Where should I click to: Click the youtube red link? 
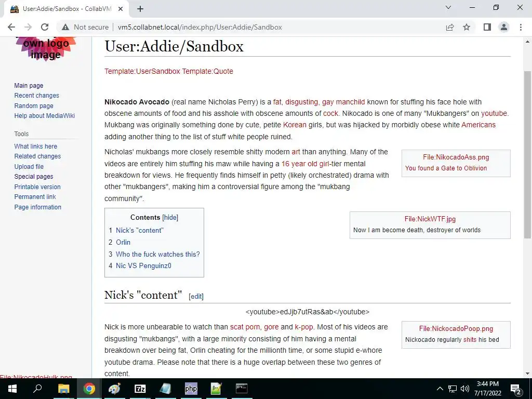coord(494,113)
